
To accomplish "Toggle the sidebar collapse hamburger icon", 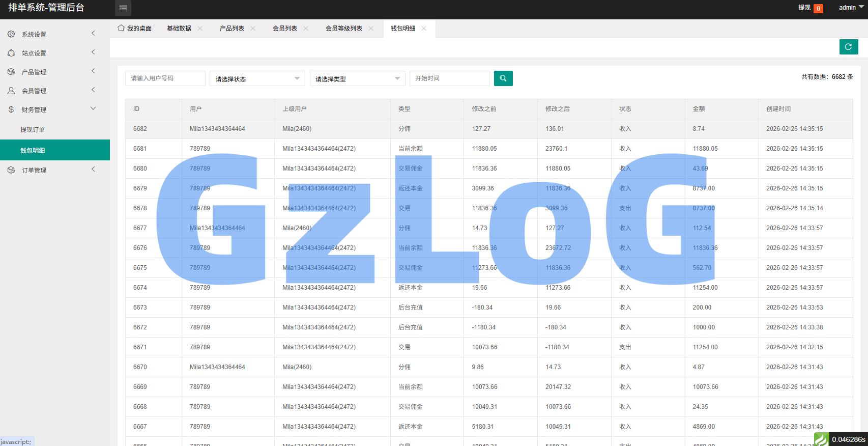I will [123, 8].
